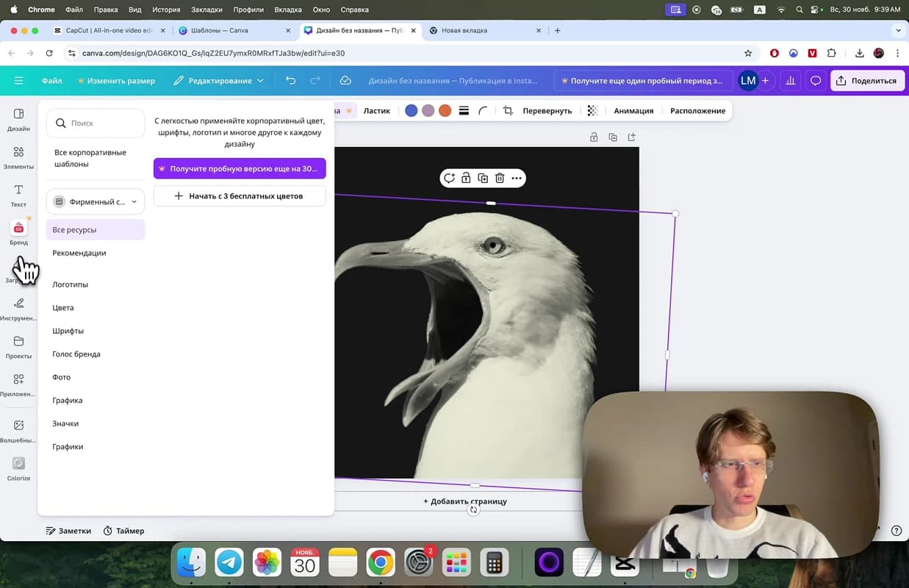Click the Поделиться share button
The image size is (909, 588).
point(866,81)
